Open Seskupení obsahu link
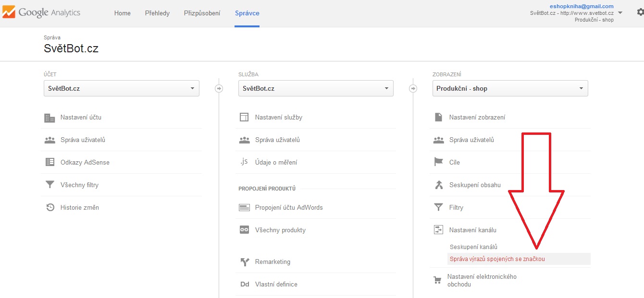Screen dimensions: 644x298 pos(475,185)
